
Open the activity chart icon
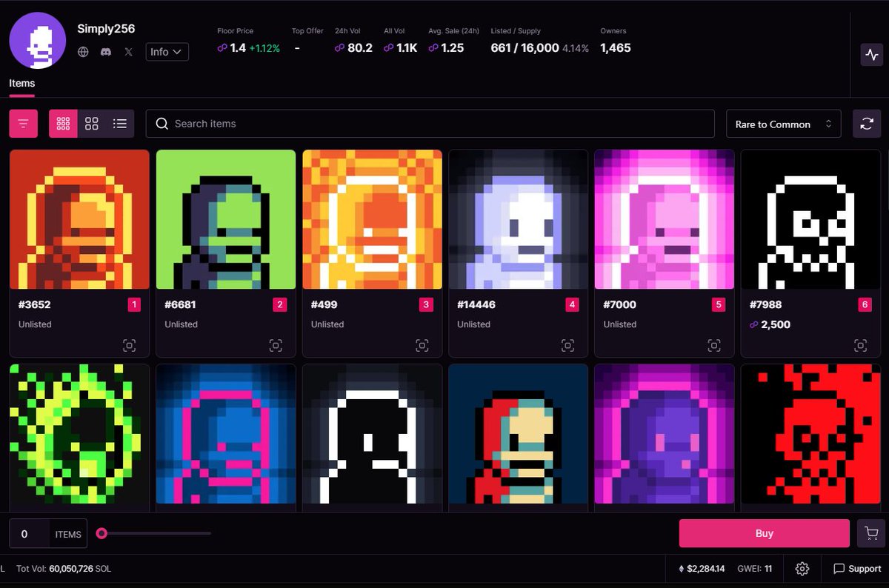click(x=871, y=54)
